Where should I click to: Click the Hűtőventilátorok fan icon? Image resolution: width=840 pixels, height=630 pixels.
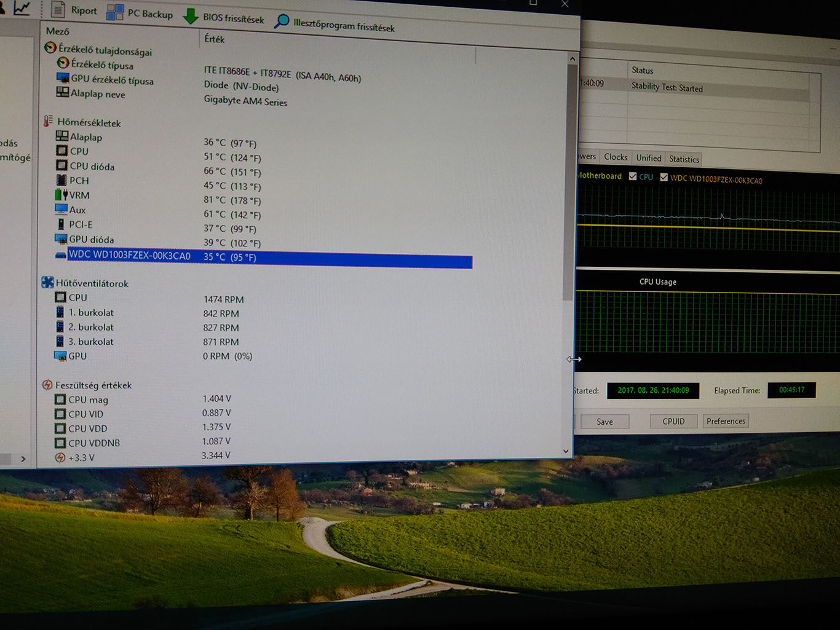(x=47, y=282)
